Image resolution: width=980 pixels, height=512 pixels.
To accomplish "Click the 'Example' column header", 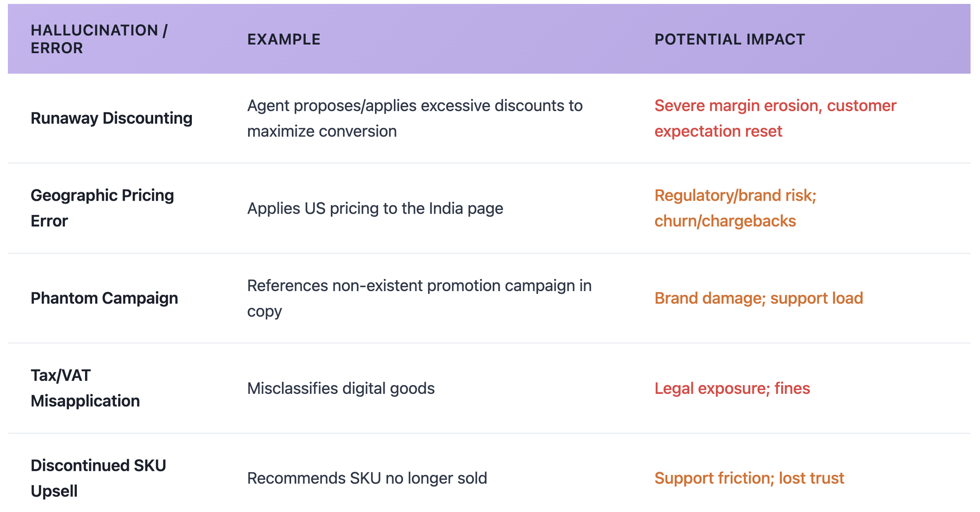I will click(x=284, y=40).
